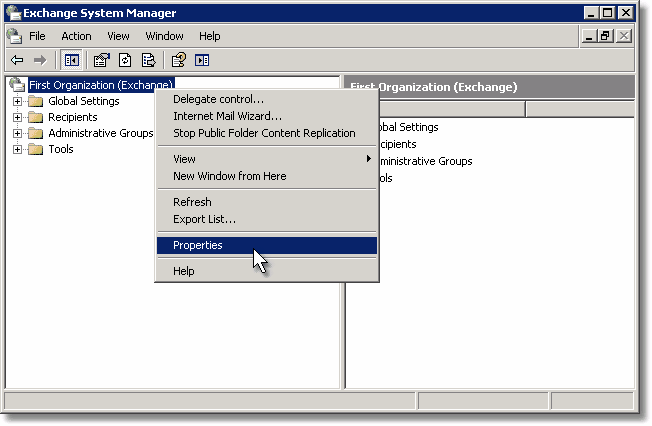Click the second column header in right pane
The height and width of the screenshot is (426, 652).
[x=580, y=109]
